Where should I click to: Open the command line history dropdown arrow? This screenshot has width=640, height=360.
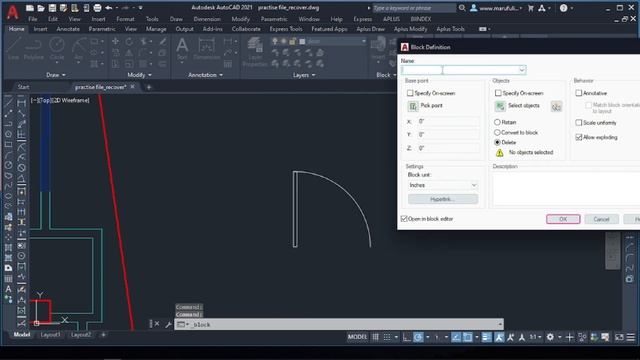(x=500, y=324)
